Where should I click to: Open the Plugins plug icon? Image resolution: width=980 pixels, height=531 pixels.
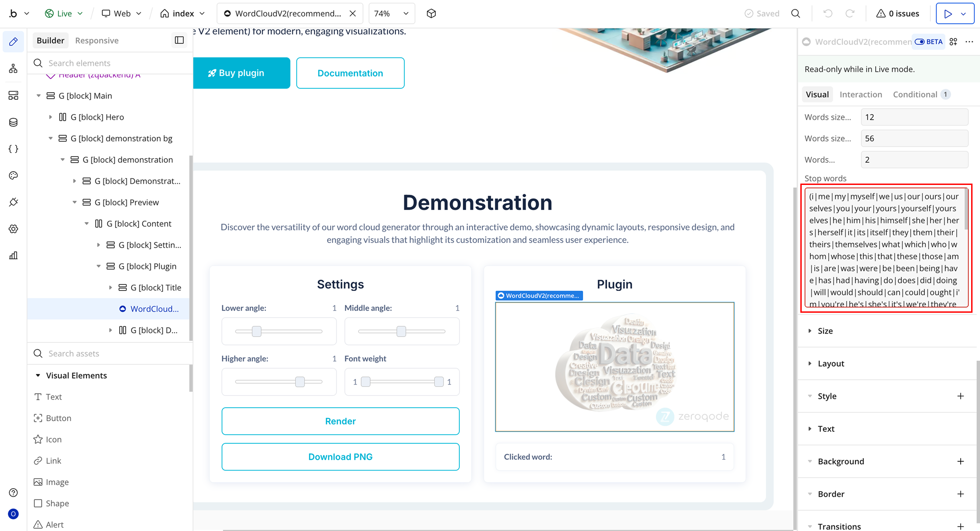(x=13, y=202)
